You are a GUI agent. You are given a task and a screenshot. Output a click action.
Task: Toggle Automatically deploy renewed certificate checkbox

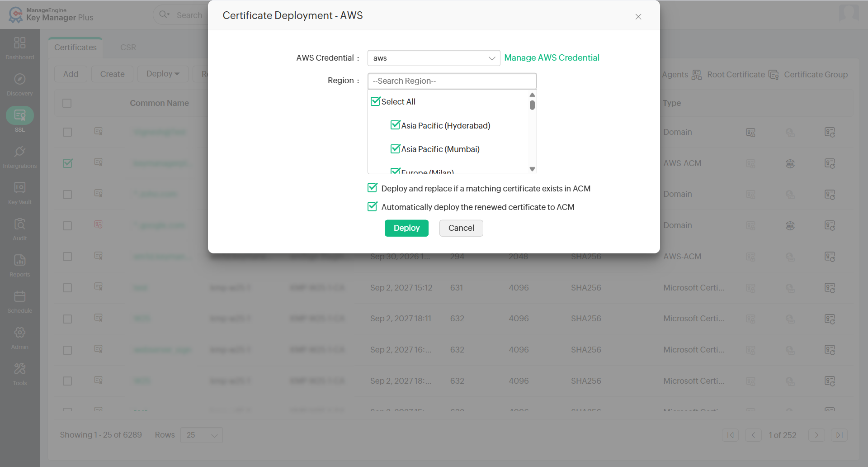(373, 206)
